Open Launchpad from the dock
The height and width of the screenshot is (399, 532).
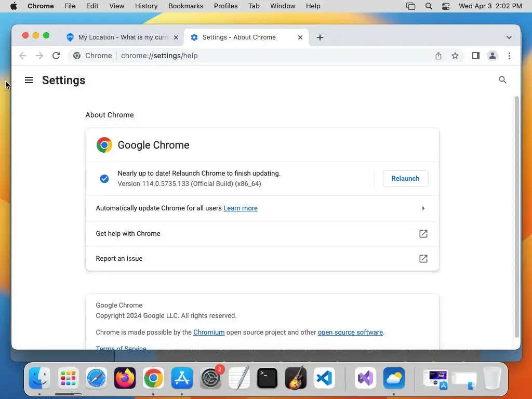click(x=68, y=378)
